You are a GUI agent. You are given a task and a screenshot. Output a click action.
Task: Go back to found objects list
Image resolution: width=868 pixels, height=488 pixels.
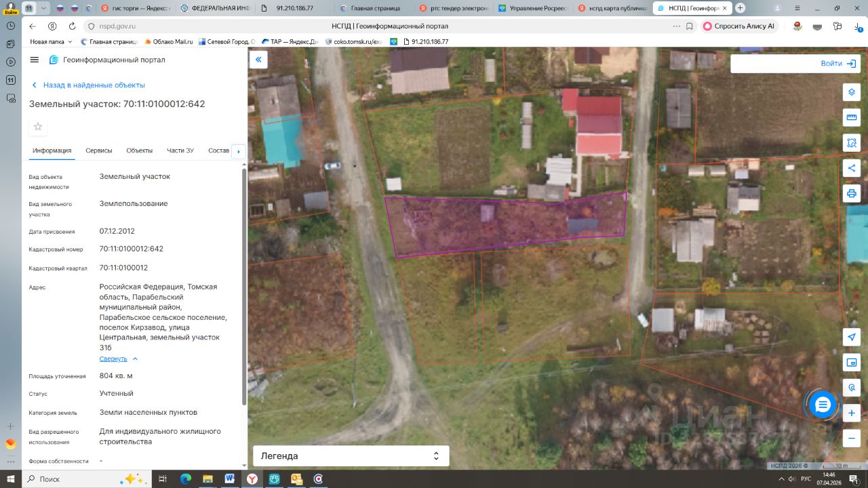pos(88,85)
